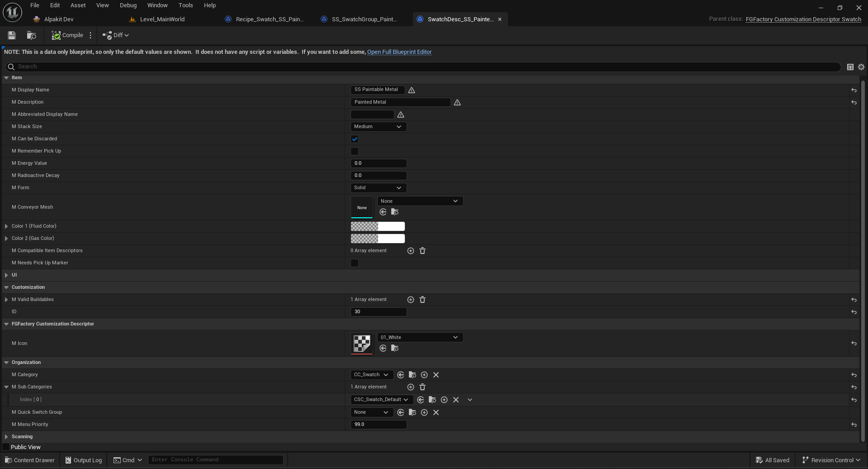This screenshot has width=868, height=469.
Task: Reset M Display Name to default
Action: (854, 90)
